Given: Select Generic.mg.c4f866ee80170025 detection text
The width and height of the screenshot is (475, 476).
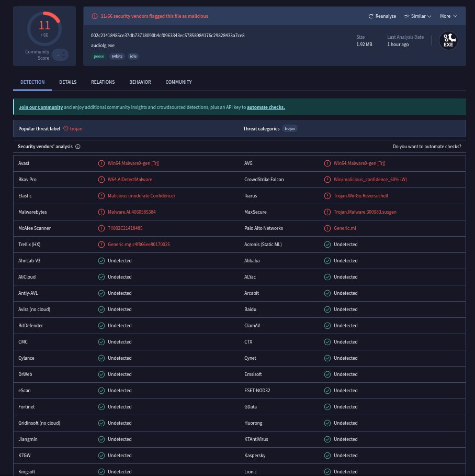Looking at the screenshot, I should click(139, 245).
